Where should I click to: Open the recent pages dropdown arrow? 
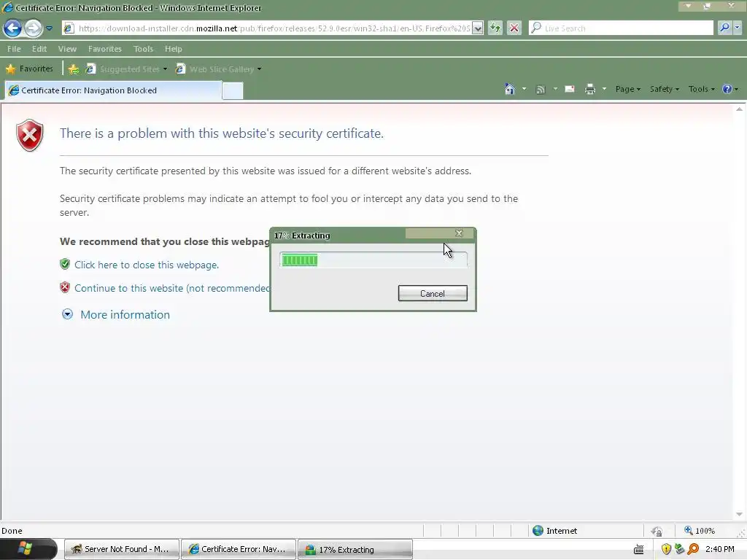click(x=49, y=28)
